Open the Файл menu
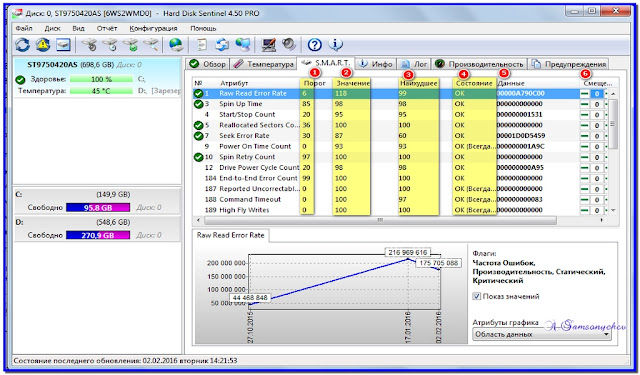The height and width of the screenshot is (375, 640). [24, 29]
